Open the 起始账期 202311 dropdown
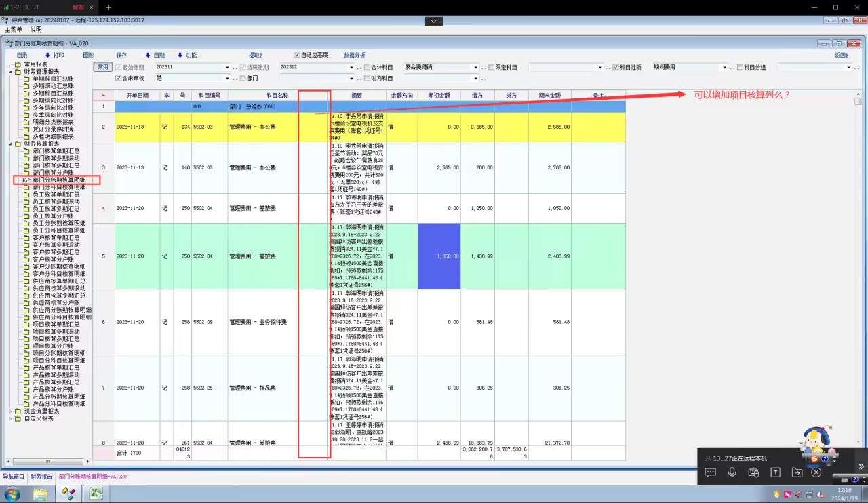868x503 pixels. 227,68
